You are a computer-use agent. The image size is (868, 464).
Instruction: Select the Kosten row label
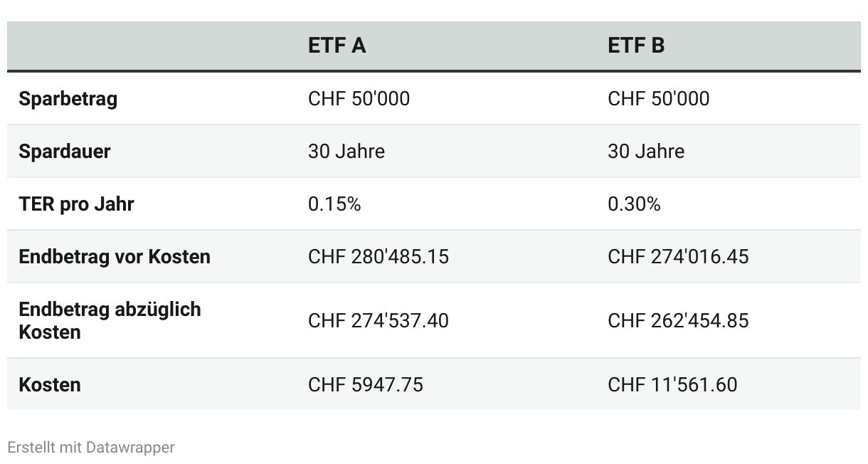tap(50, 385)
